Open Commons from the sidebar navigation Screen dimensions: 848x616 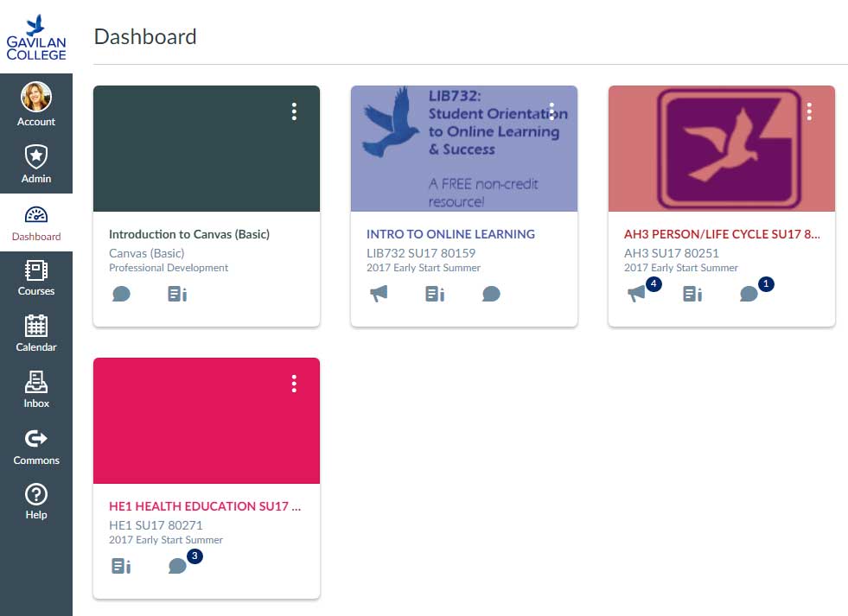(36, 447)
